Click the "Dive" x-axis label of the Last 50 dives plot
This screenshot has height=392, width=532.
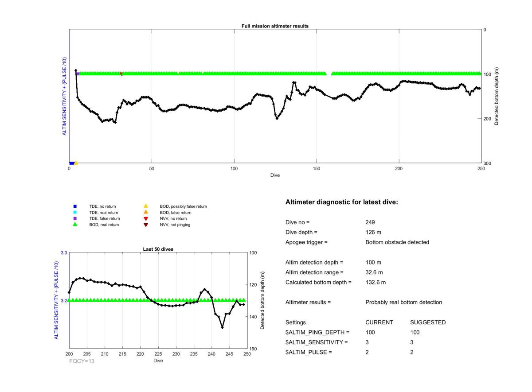[158, 361]
